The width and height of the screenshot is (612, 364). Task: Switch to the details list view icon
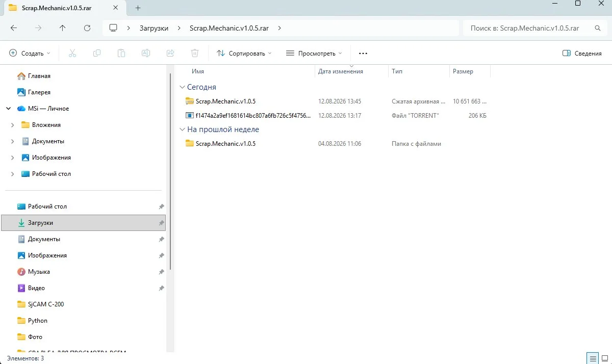click(592, 358)
